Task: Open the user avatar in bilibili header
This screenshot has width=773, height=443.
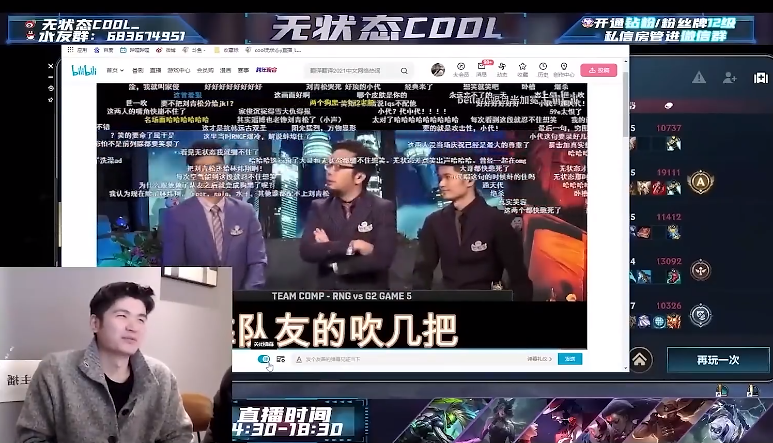Action: click(x=437, y=70)
